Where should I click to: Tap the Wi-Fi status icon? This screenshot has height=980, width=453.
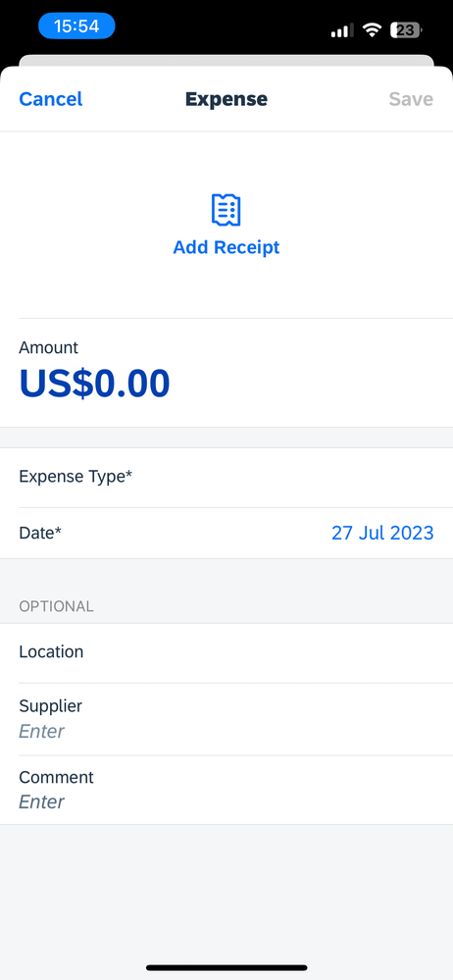click(373, 29)
